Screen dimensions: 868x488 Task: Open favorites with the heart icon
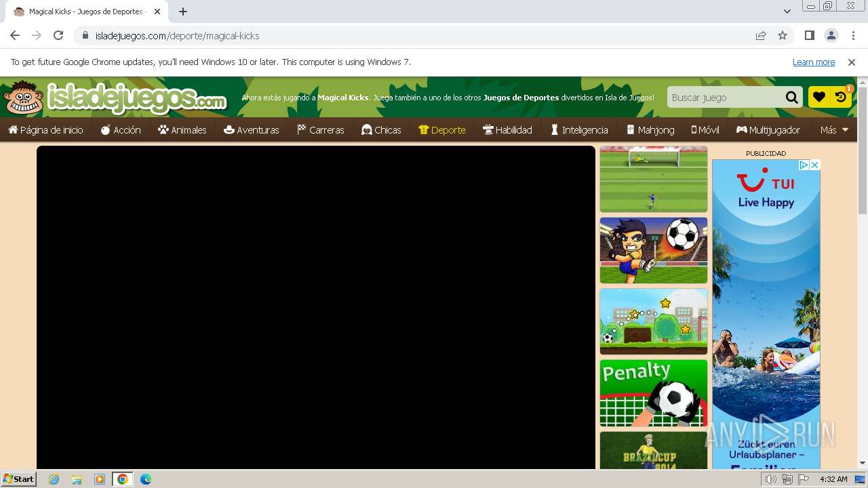[x=819, y=97]
